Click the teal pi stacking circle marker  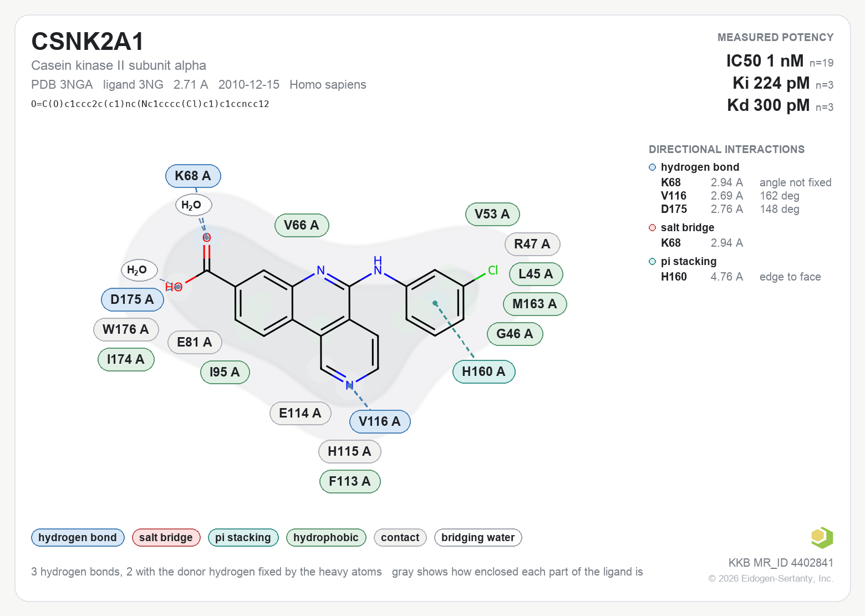coord(653,262)
